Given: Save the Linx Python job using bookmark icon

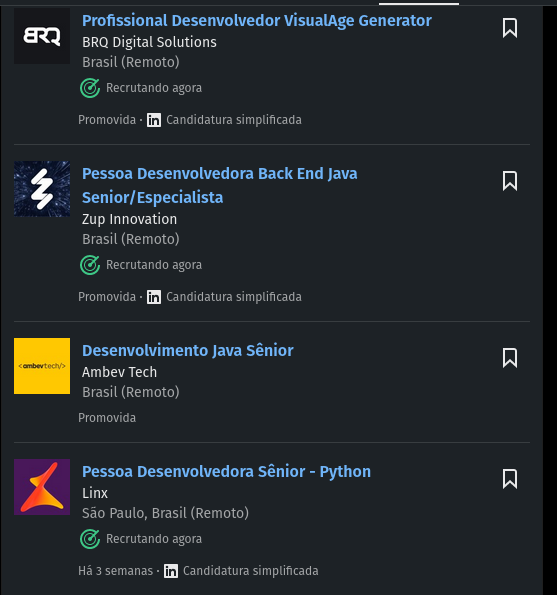Looking at the screenshot, I should click(x=510, y=479).
